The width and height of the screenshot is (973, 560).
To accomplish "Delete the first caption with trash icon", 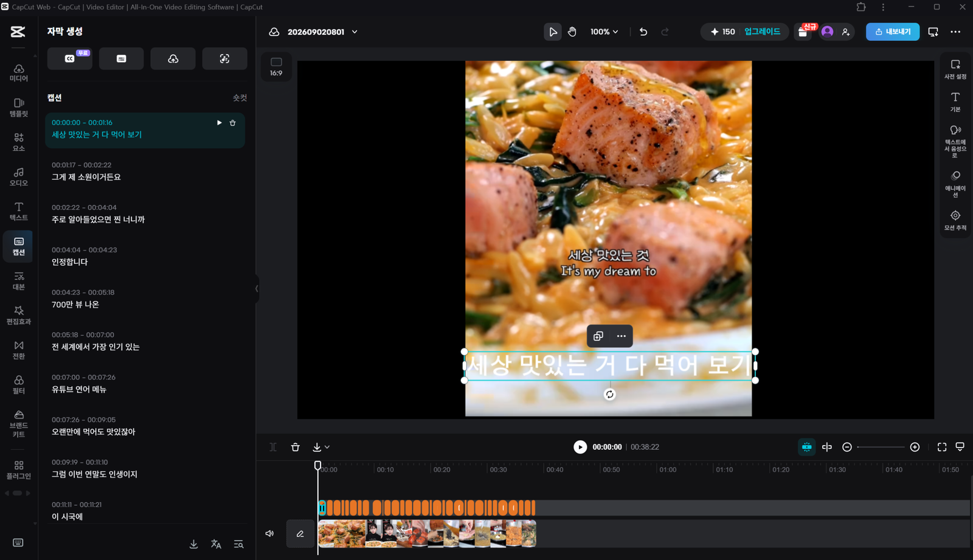I will [232, 123].
